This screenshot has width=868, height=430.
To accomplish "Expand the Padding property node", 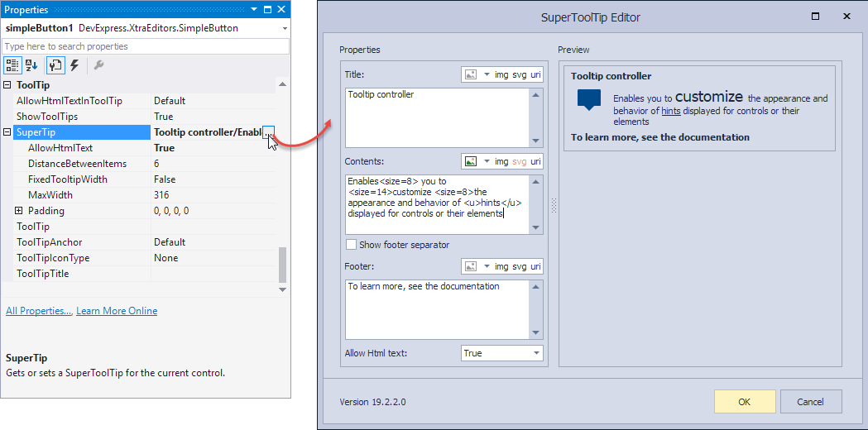I will [x=19, y=211].
